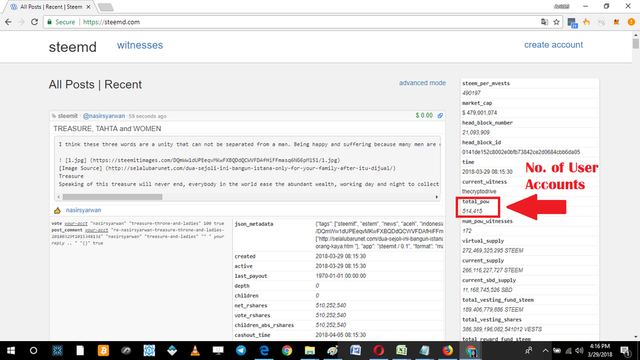Open the flame extension icon in toolbar
The height and width of the screenshot is (360, 640).
pyautogui.click(x=587, y=22)
